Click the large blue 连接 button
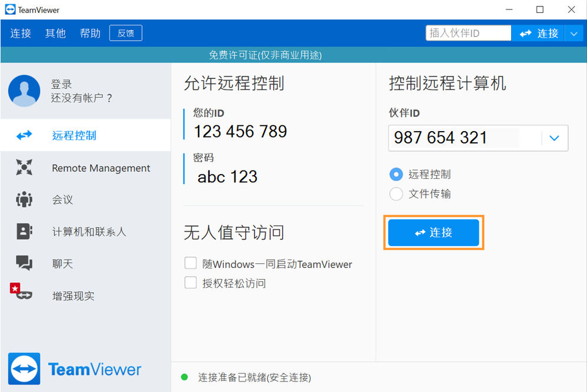 [x=434, y=233]
